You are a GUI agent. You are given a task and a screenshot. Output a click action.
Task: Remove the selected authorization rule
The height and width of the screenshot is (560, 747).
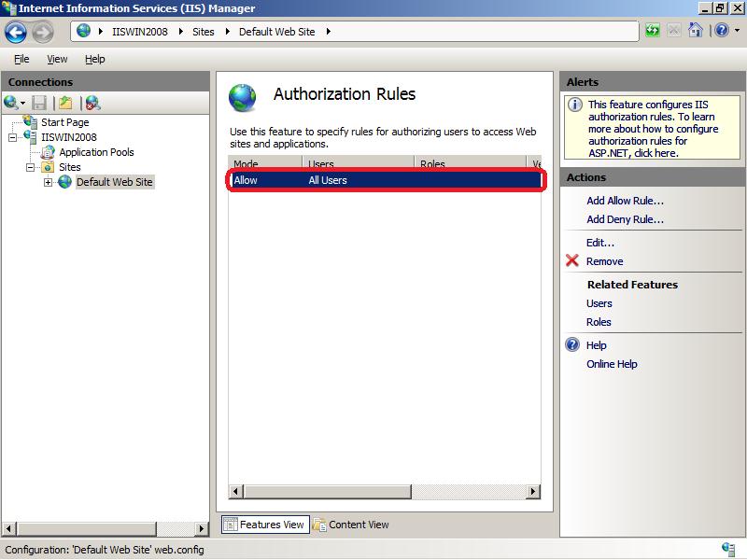pyautogui.click(x=604, y=261)
